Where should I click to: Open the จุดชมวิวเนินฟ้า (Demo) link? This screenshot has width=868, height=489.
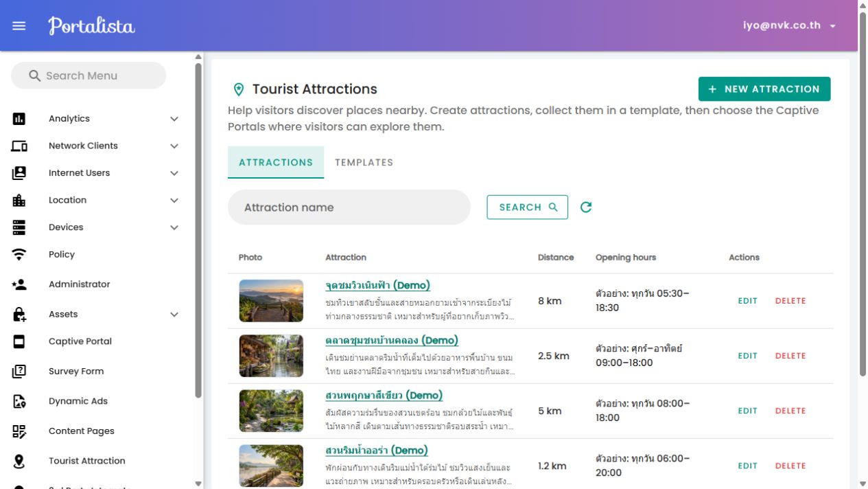tap(378, 286)
